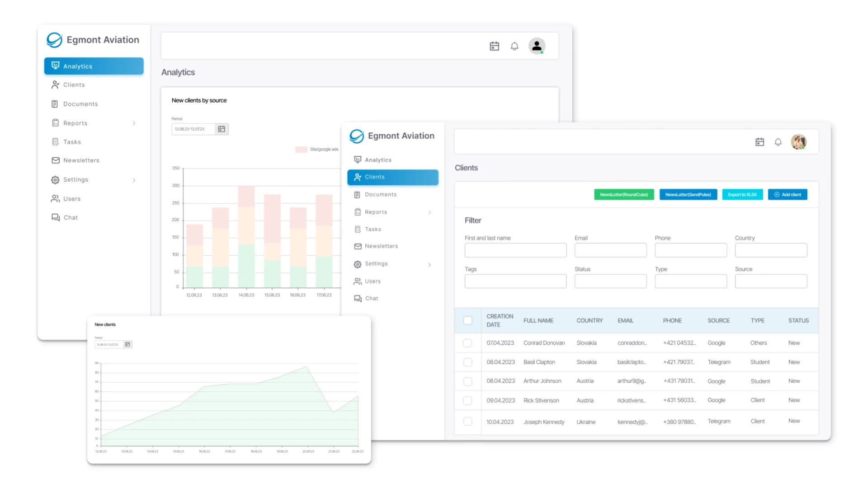Click the Add client button

[x=788, y=195]
